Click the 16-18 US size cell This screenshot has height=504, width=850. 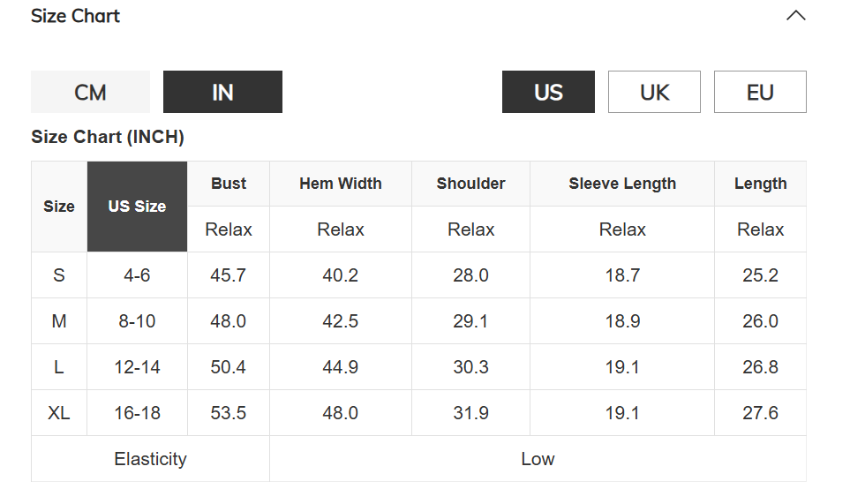coord(137,413)
